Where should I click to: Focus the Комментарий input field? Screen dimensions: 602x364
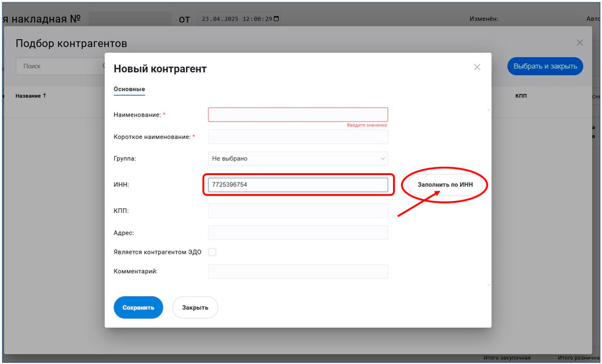(298, 271)
